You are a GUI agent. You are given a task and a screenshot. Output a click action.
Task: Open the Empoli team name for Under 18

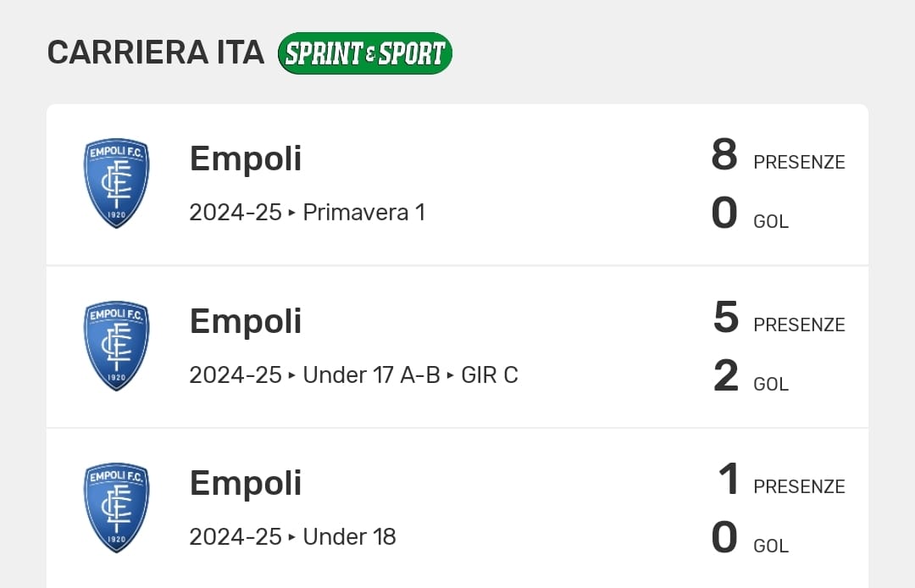pos(246,483)
